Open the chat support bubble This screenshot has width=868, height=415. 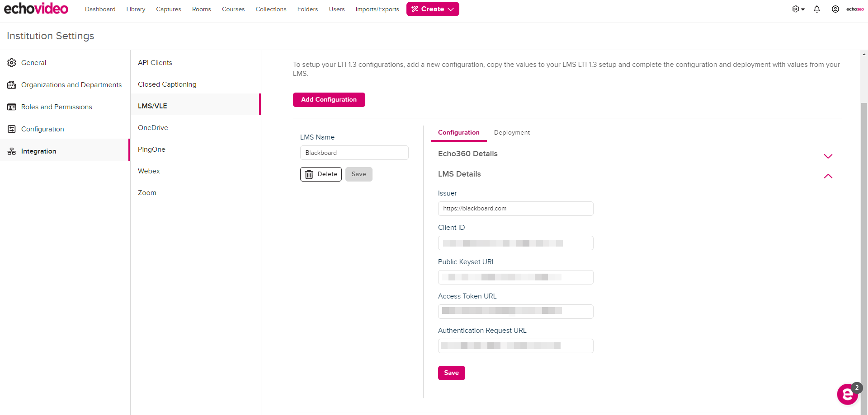[848, 394]
